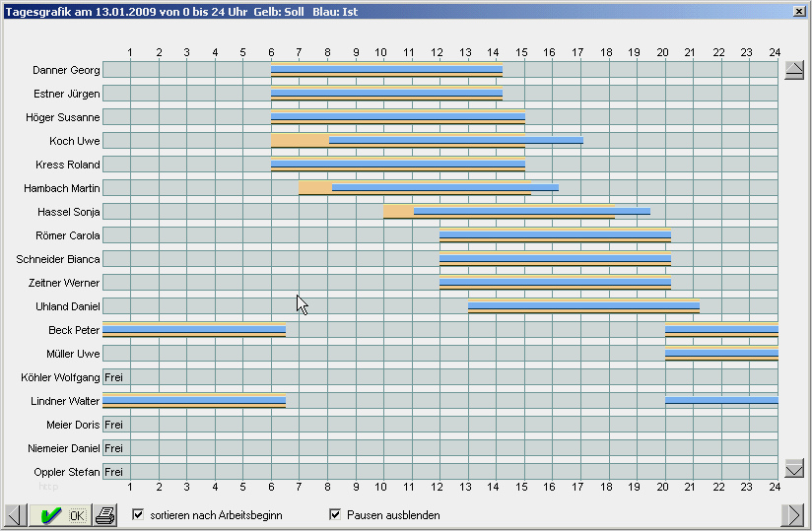Viewport: 812px width, 531px height.
Task: Click the 'Frei' cell for Oppler Stefan
Action: pos(113,472)
